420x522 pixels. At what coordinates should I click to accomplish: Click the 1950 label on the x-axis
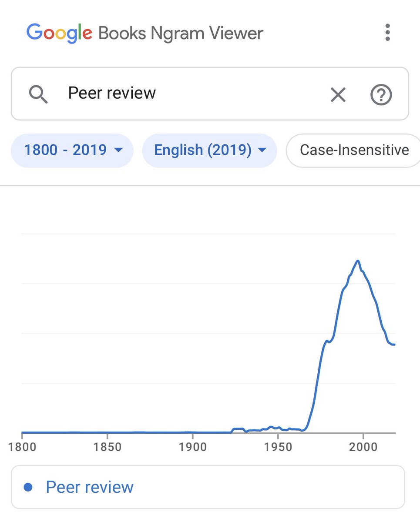[x=278, y=447]
